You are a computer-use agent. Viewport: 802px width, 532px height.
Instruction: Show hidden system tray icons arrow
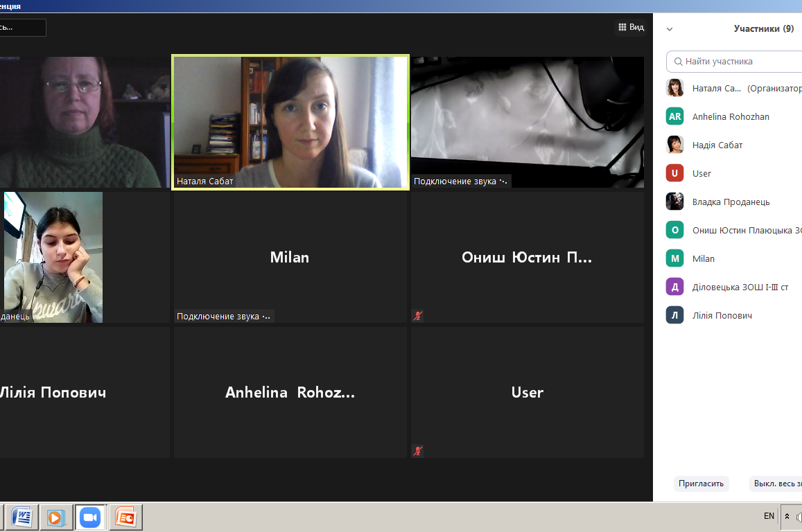(x=787, y=516)
